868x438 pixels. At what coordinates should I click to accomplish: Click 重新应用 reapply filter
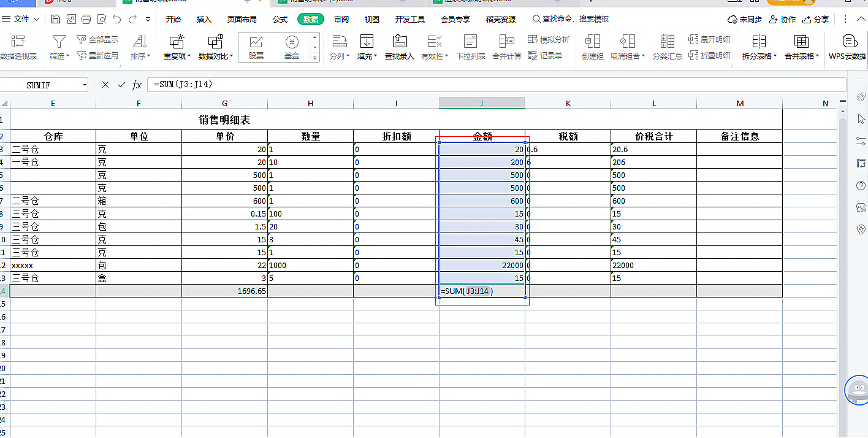97,55
